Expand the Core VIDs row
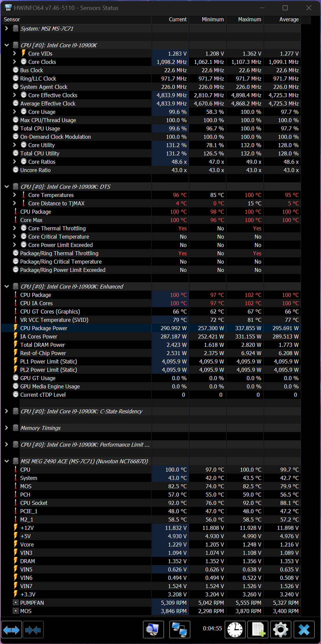This screenshot has width=321, height=644. (x=14, y=53)
